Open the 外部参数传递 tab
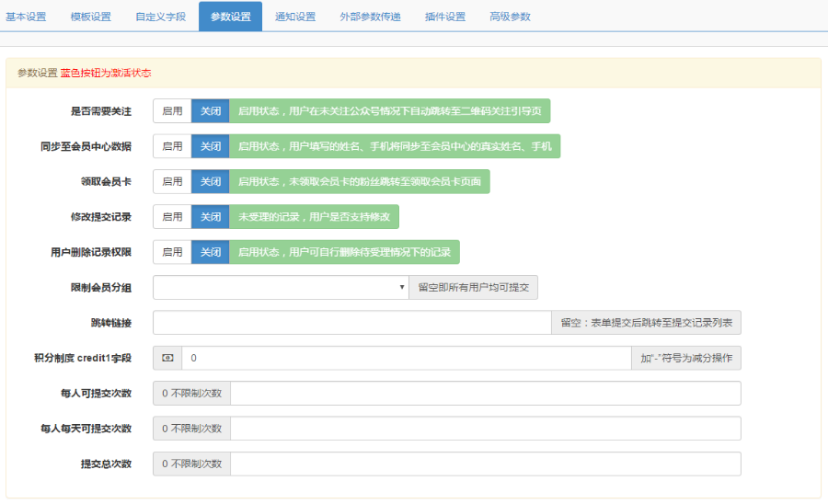This screenshot has width=828, height=504. (370, 17)
